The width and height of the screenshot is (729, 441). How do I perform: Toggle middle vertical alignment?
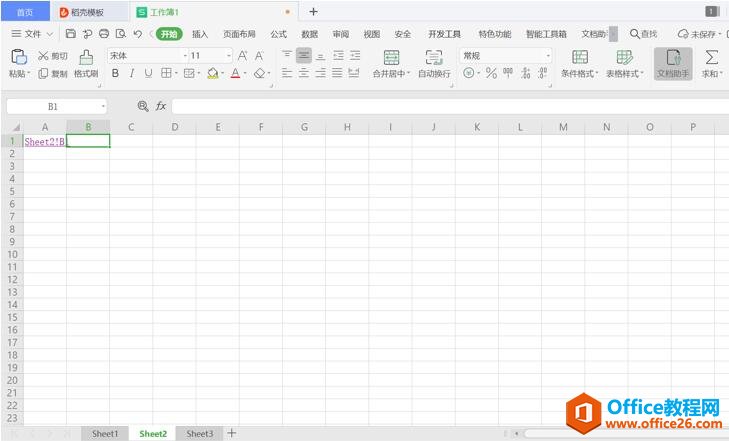pos(304,55)
